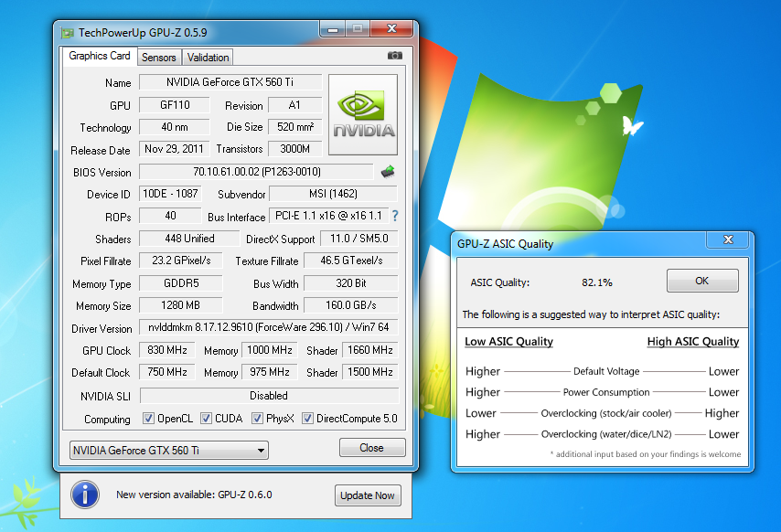Toggle the CUDA checkbox
This screenshot has width=781, height=532.
[206, 419]
